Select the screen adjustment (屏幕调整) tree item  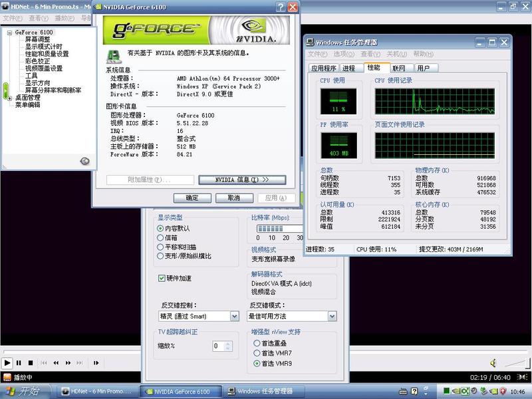37,39
